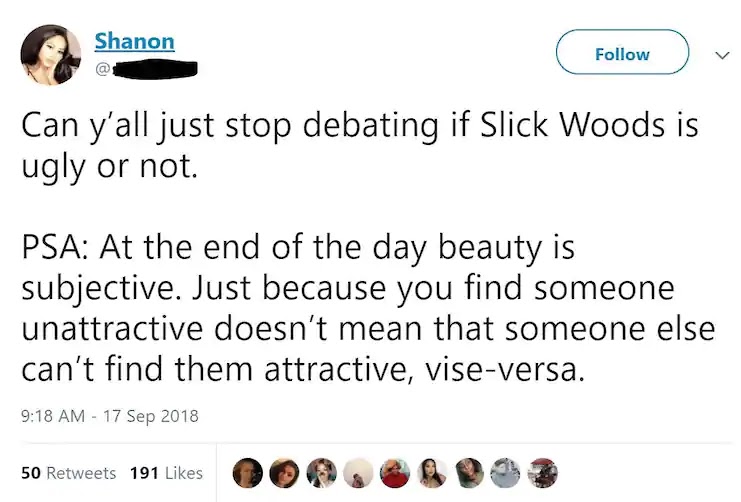The width and height of the screenshot is (741, 502).
Task: Open first liker avatar with dark background
Action: [248, 473]
